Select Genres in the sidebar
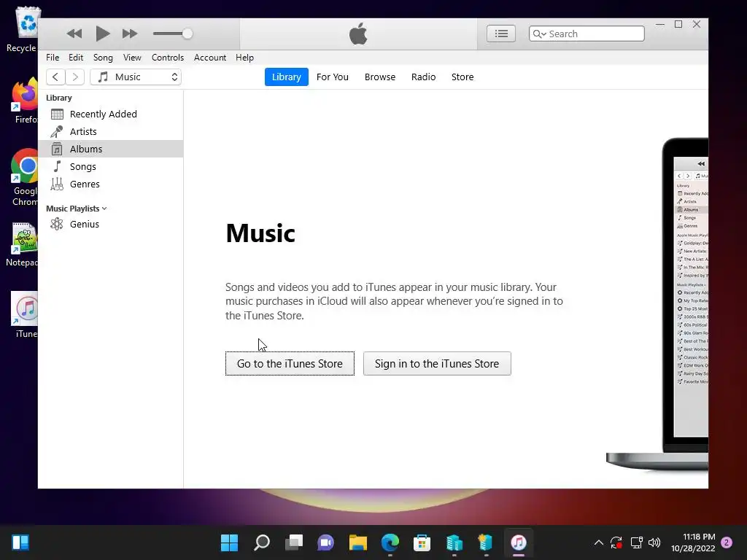Image resolution: width=747 pixels, height=560 pixels. [x=111, y=184]
